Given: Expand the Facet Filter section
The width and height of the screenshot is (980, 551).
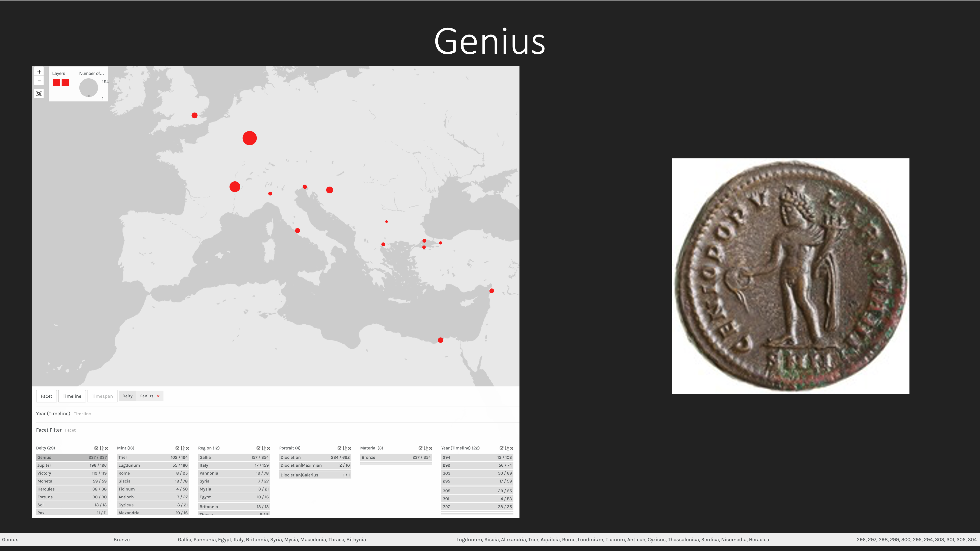Looking at the screenshot, I should click(x=49, y=430).
